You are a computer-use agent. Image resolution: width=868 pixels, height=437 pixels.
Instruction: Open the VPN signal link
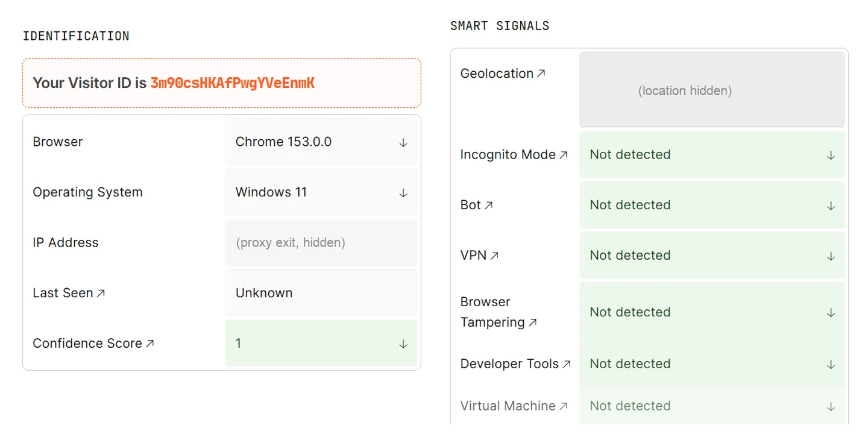pos(479,256)
